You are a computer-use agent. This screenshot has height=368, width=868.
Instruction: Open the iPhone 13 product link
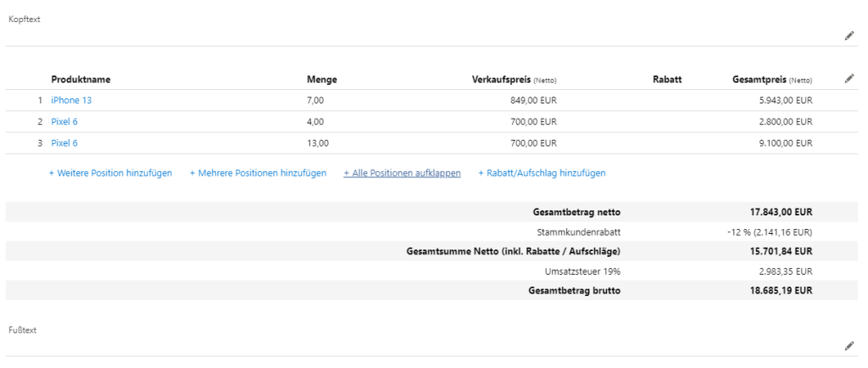tap(71, 100)
